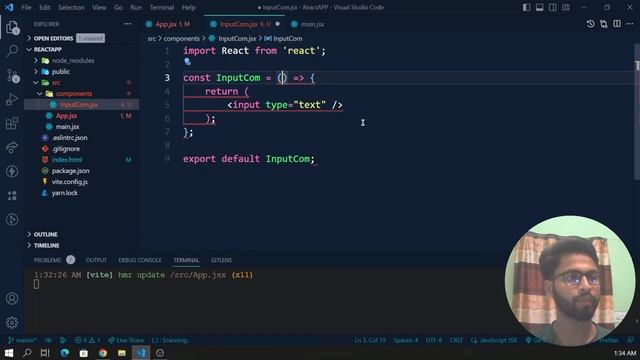The image size is (640, 360).
Task: Expand the OUTLINE section
Action: coord(45,234)
